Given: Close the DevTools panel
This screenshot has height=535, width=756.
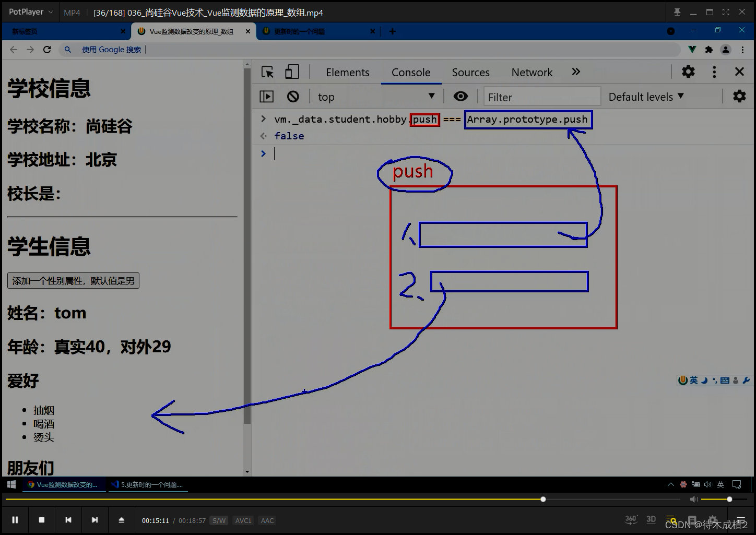Looking at the screenshot, I should click(x=739, y=72).
